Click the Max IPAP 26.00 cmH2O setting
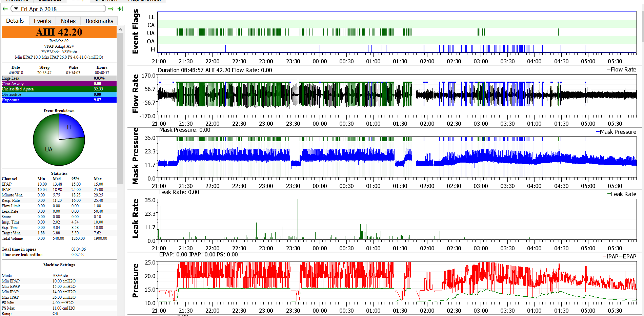Viewport: 644px width, 316px height. [x=59, y=297]
